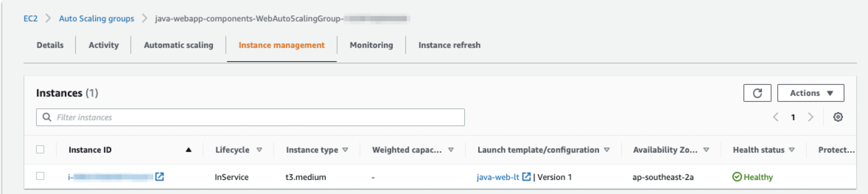Viewport: 868px width, 194px height.
Task: Open instance in new tab icon
Action: (x=160, y=177)
